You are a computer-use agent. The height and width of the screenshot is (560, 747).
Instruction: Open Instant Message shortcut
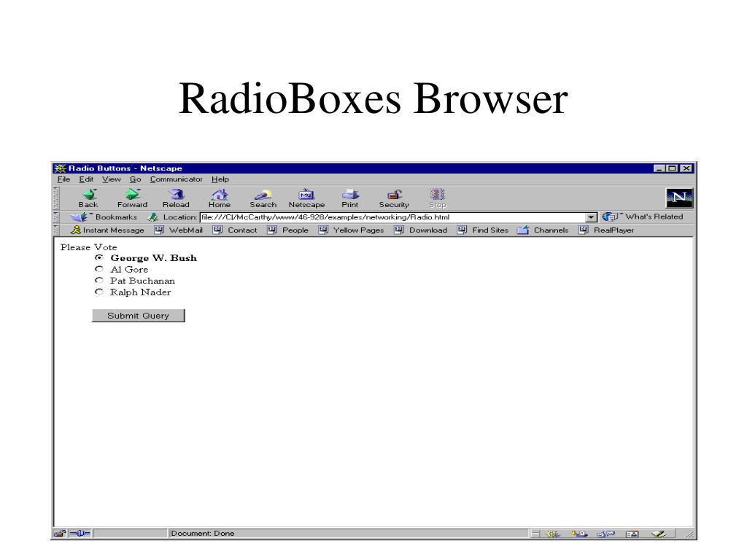point(108,230)
